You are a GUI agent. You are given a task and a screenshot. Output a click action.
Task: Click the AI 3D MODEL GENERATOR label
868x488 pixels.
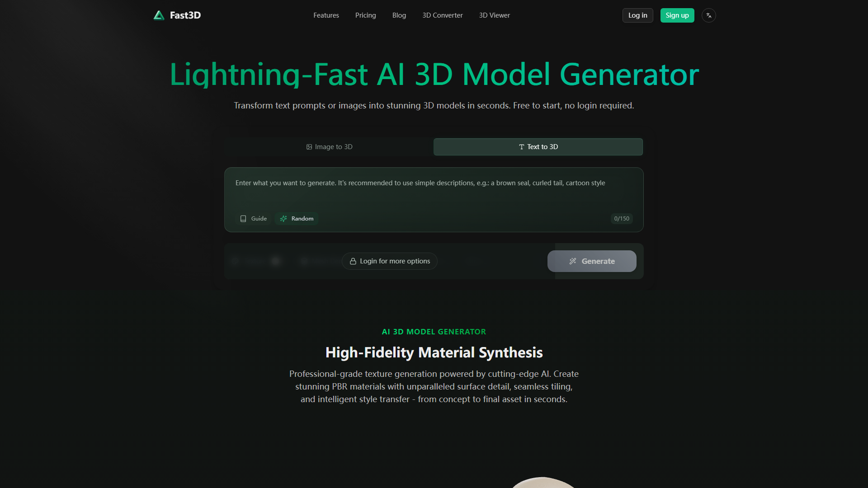pyautogui.click(x=434, y=332)
